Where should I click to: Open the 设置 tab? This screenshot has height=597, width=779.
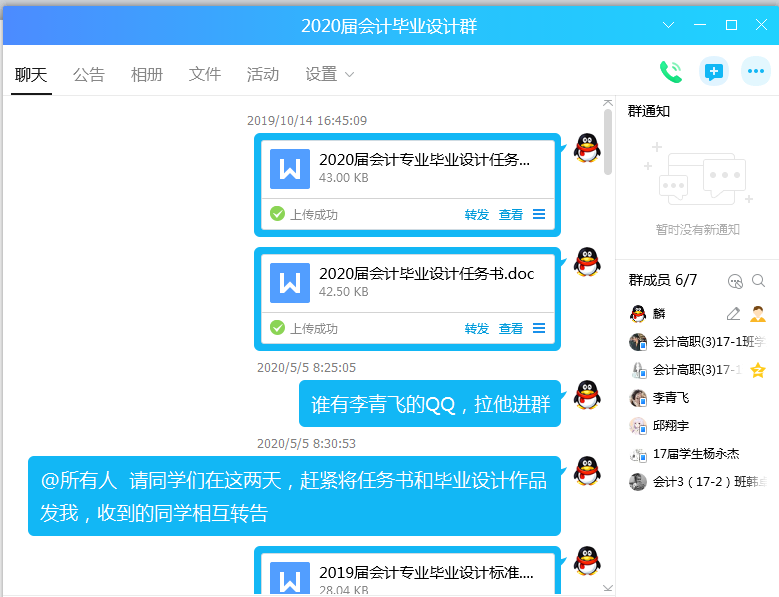click(x=321, y=75)
